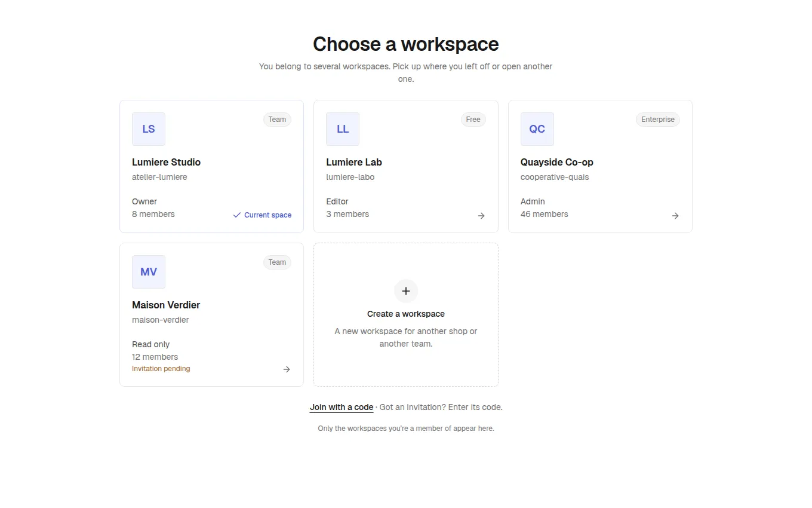Click the cooperative-quais slug text
812x508 pixels.
[555, 177]
